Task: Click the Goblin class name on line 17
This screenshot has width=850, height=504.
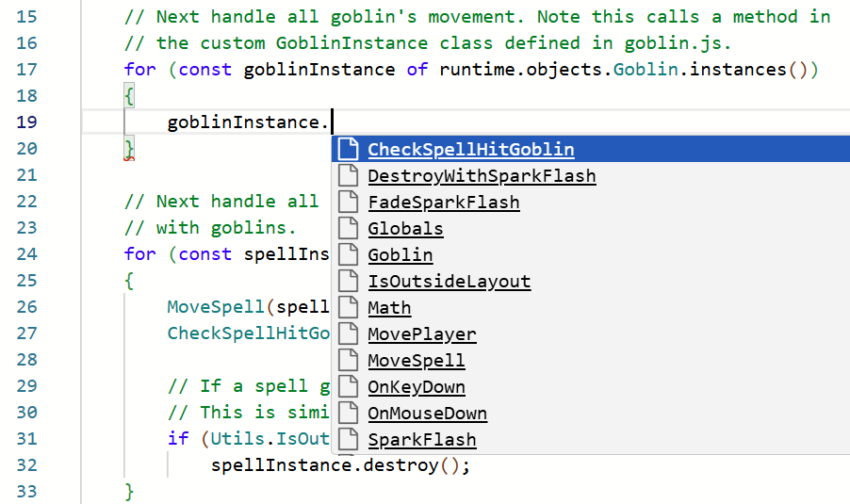Action: (646, 70)
